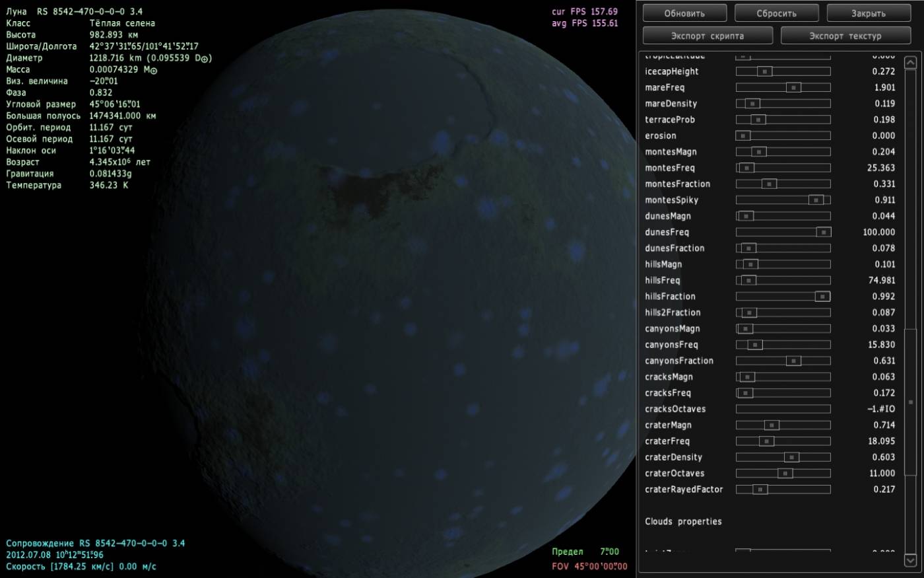Click the class label Тёплая селена
The height and width of the screenshot is (578, 924).
tap(122, 23)
